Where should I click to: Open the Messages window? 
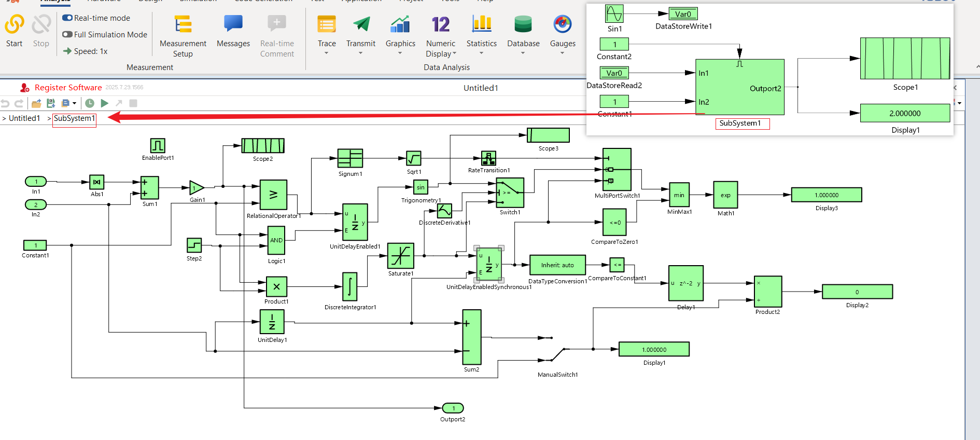[233, 31]
